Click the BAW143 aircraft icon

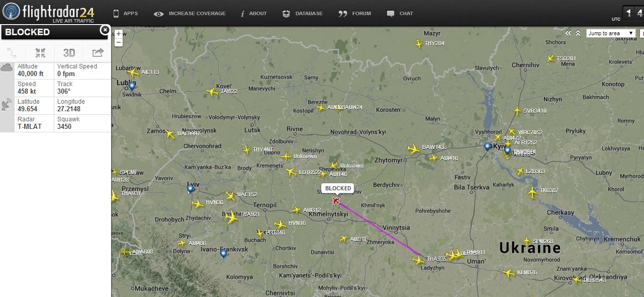pos(413,149)
